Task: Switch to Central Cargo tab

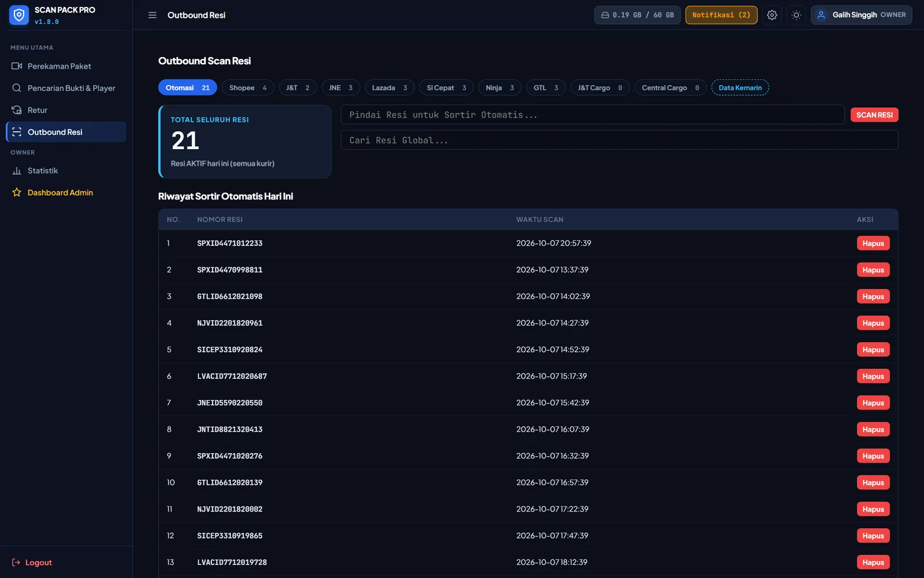Action: tap(670, 87)
